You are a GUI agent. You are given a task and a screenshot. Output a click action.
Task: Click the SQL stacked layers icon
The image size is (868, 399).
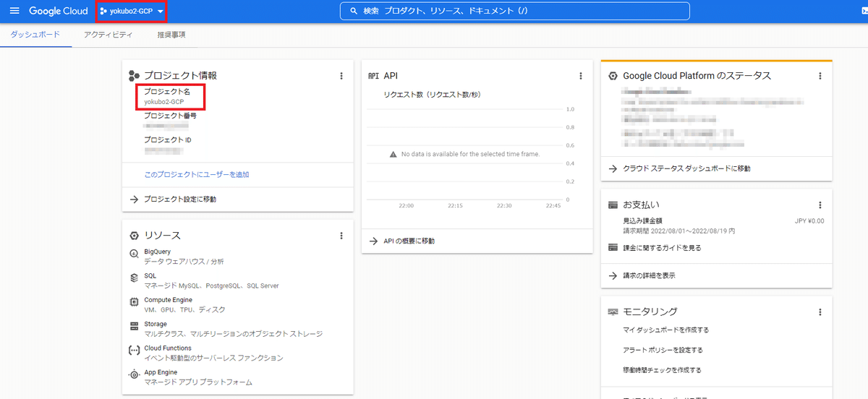coord(134,278)
